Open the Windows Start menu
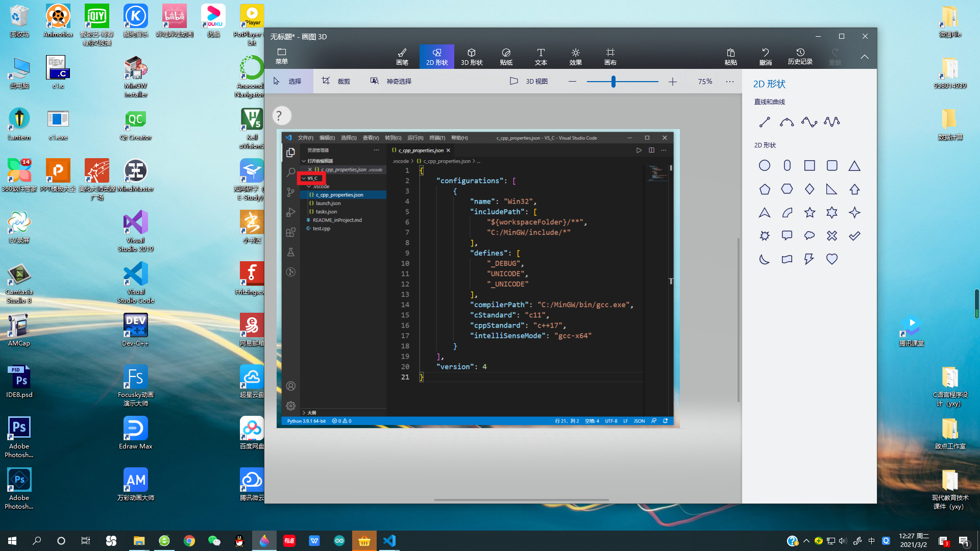This screenshot has width=980, height=551. pos(12,541)
